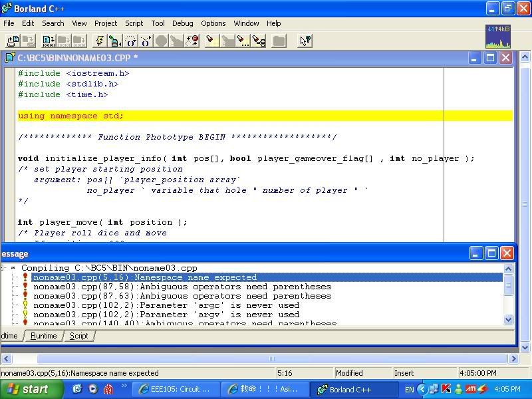This screenshot has height=399, width=532.
Task: Click the open file icon in toolbar
Action: 13,41
